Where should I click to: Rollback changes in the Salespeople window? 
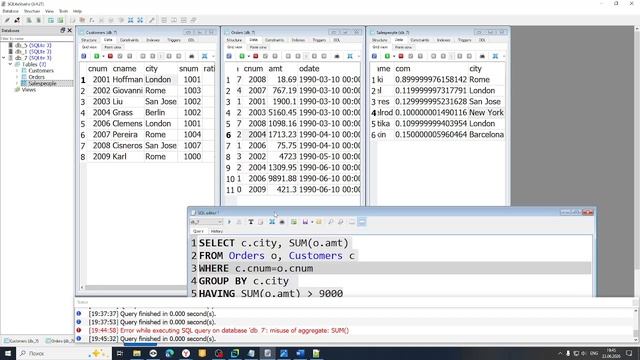point(420,56)
